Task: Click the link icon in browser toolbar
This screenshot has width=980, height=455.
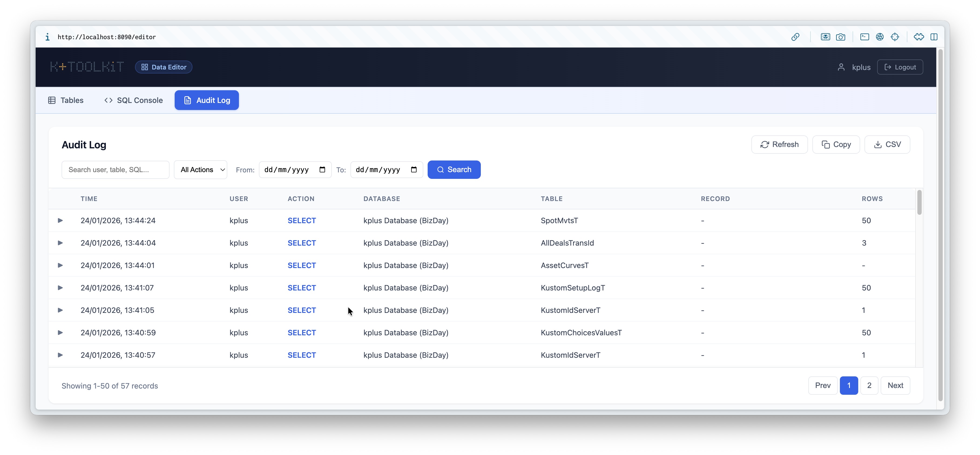Action: 795,37
